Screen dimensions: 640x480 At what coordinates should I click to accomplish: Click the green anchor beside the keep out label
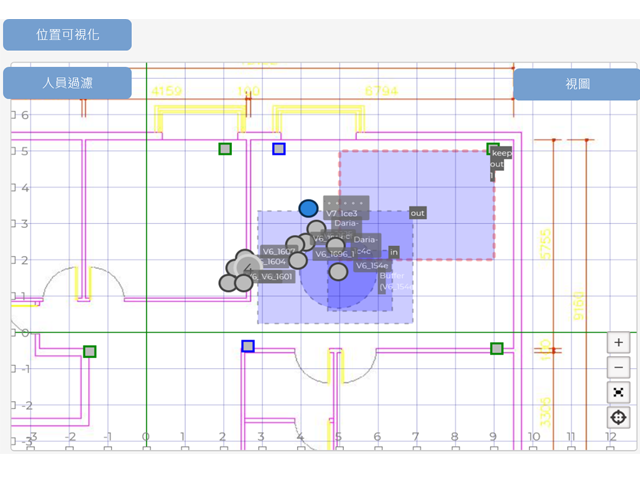click(492, 149)
